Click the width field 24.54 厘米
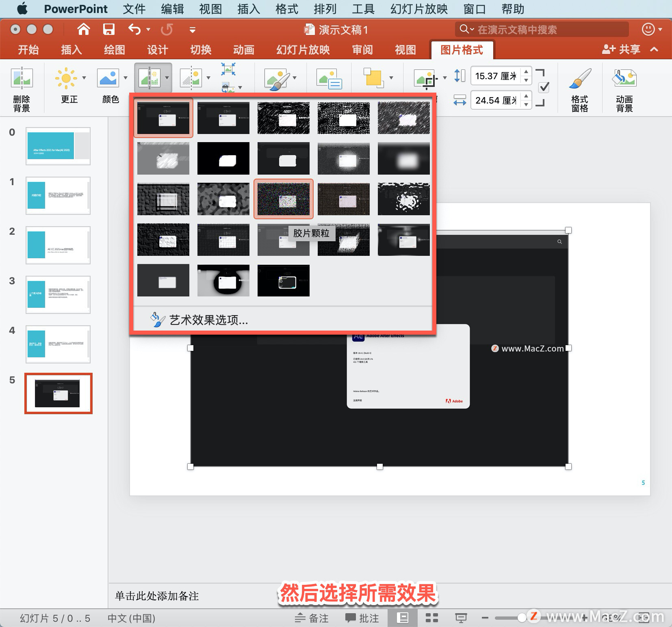 (496, 100)
